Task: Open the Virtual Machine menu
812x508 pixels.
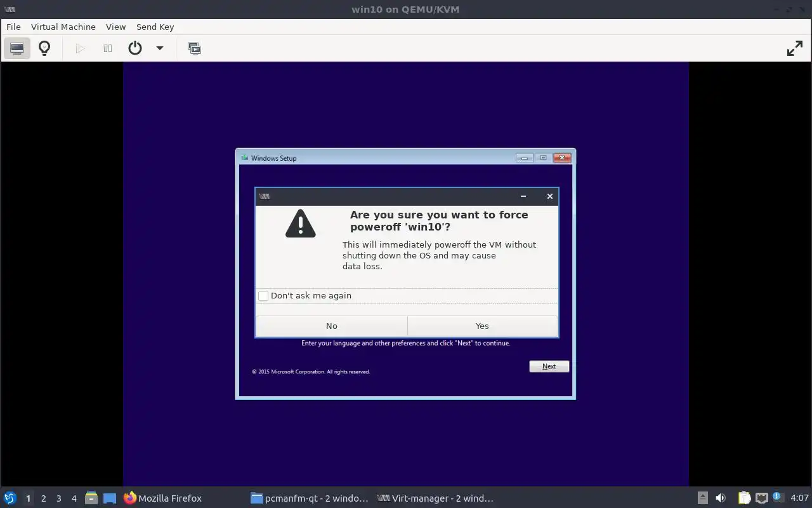Action: point(63,27)
